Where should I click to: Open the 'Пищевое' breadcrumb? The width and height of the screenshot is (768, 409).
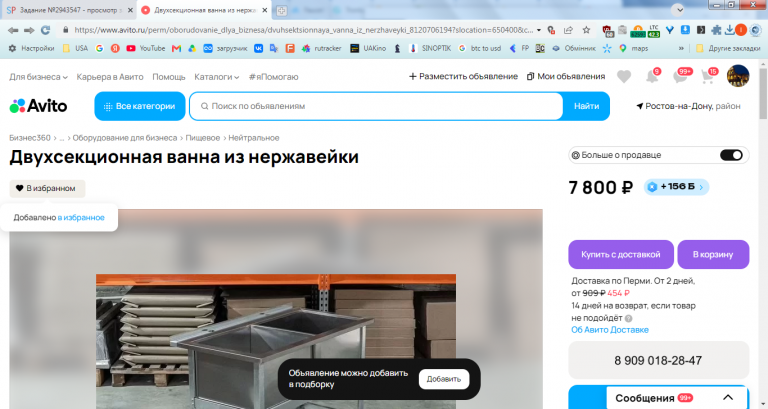(x=203, y=138)
